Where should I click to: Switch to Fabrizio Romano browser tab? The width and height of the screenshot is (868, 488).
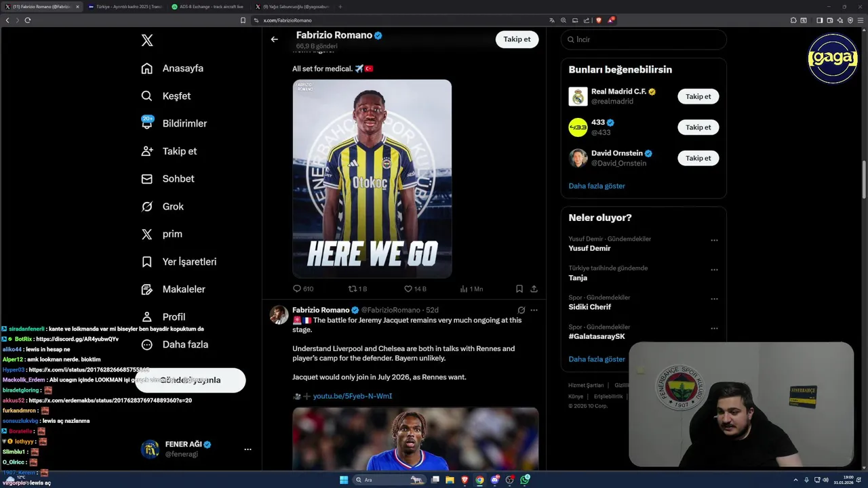pyautogui.click(x=42, y=7)
